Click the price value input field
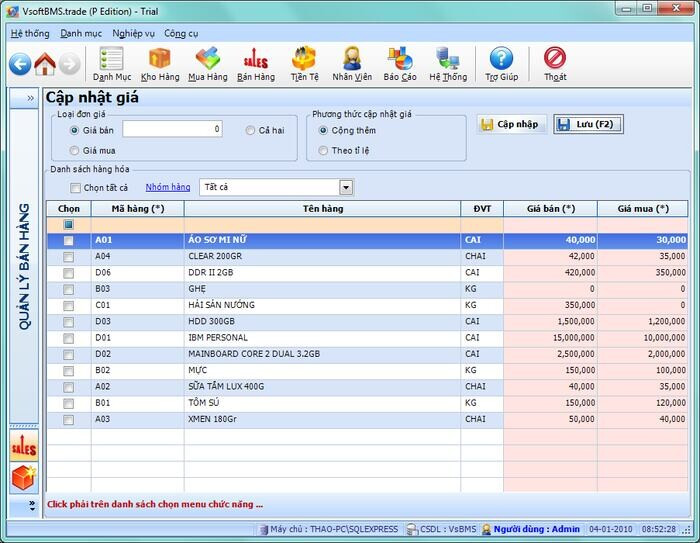The image size is (700, 543). point(173,129)
